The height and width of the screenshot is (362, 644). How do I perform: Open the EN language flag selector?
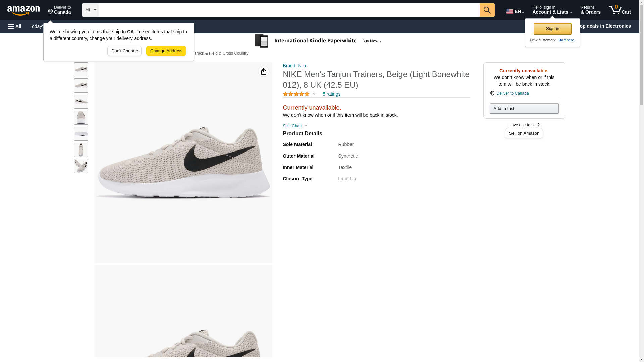coord(515,11)
